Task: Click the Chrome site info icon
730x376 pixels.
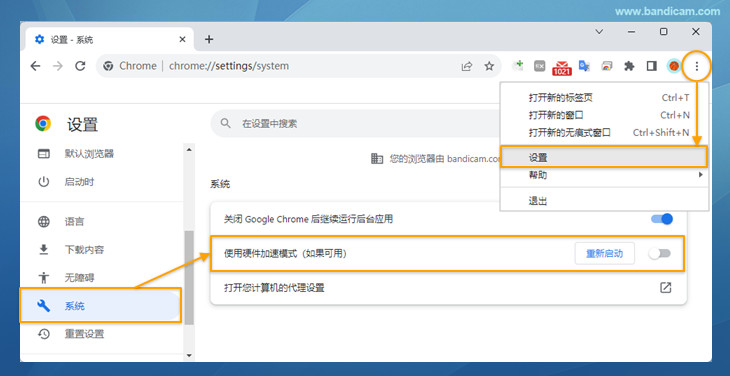Action: [108, 66]
